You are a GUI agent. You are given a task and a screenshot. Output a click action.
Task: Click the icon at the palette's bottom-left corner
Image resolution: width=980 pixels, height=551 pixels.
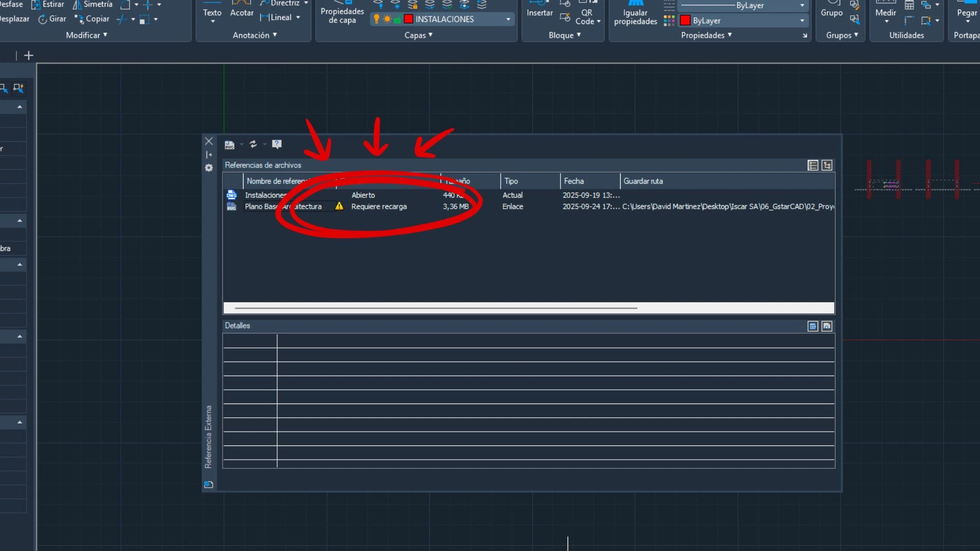click(x=209, y=485)
